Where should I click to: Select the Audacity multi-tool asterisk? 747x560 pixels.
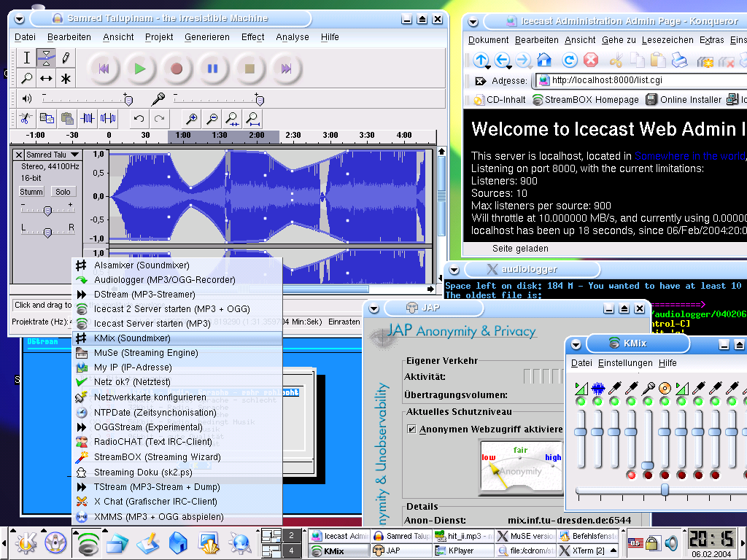coord(66,78)
